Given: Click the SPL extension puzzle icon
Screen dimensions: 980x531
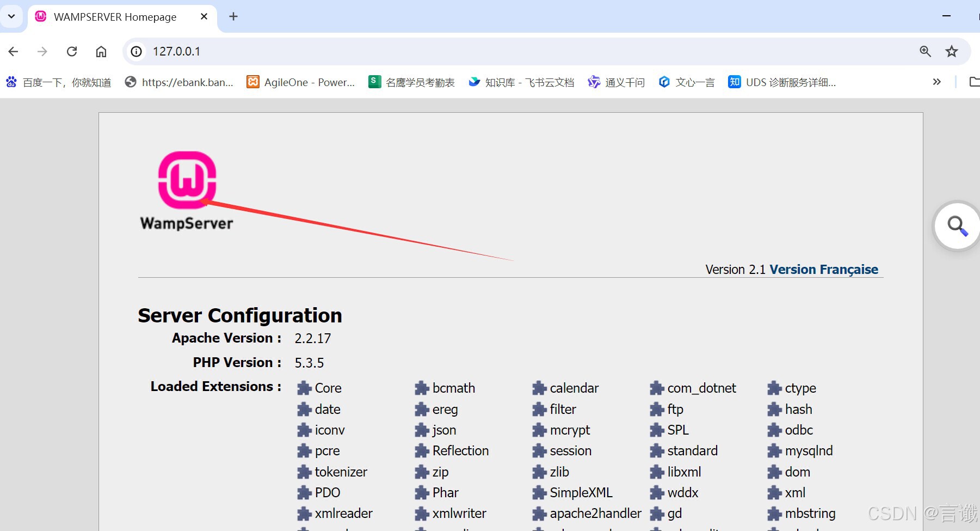Looking at the screenshot, I should coord(657,430).
